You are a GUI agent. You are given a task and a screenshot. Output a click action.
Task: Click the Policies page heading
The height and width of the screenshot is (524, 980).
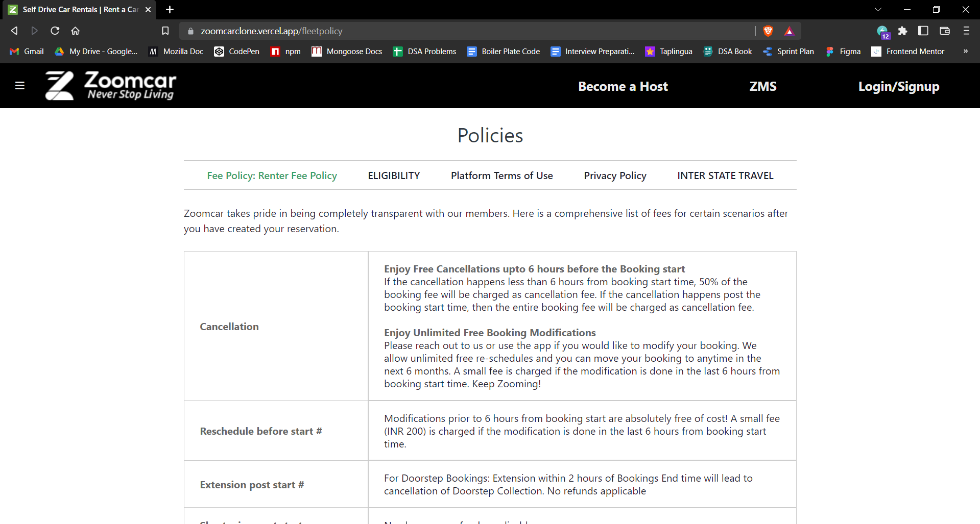pyautogui.click(x=490, y=136)
